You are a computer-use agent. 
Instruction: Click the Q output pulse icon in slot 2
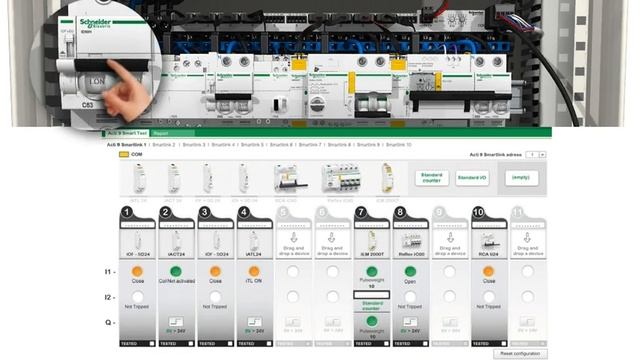click(x=176, y=322)
